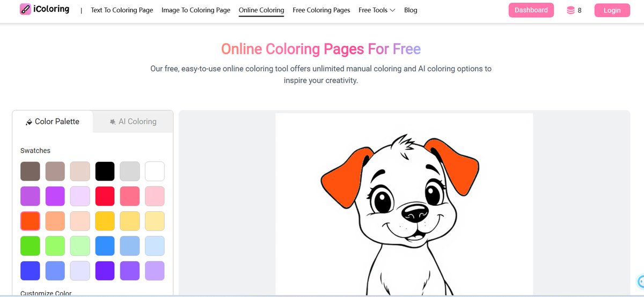Pick the white swatch
644x297 pixels.
[155, 171]
